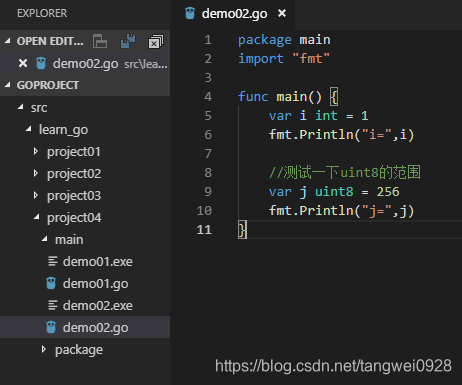This screenshot has width=462, height=385.
Task: Open demo01.exe in the file tree
Action: (x=85, y=261)
